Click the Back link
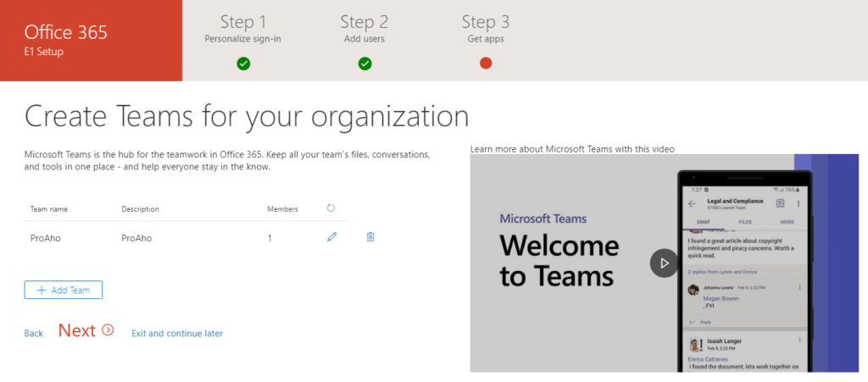The image size is (868, 382). pyautogui.click(x=34, y=334)
